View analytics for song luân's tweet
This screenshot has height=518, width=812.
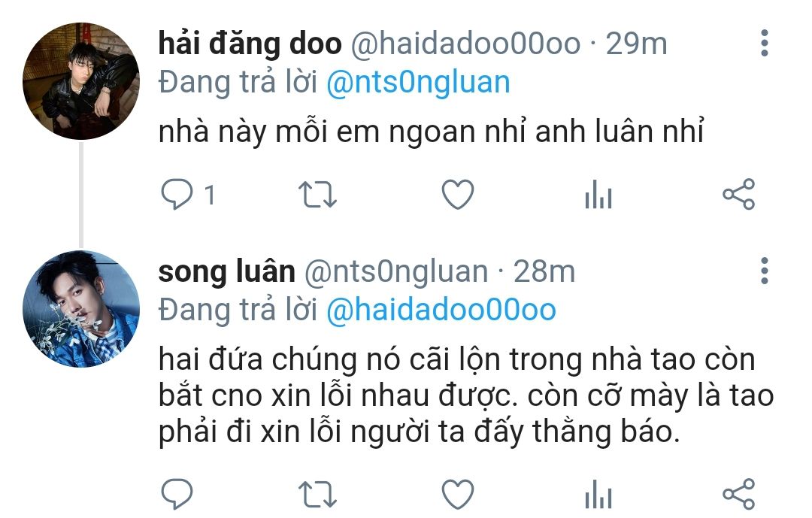598,494
